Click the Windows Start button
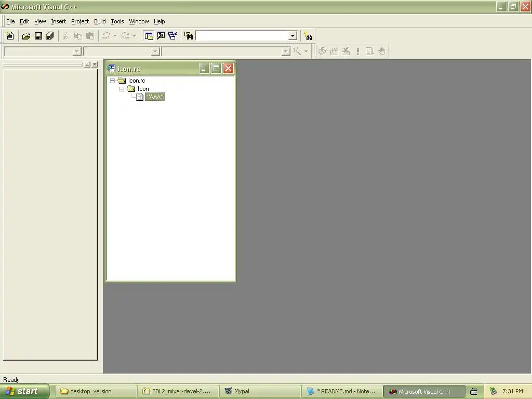 click(x=24, y=391)
